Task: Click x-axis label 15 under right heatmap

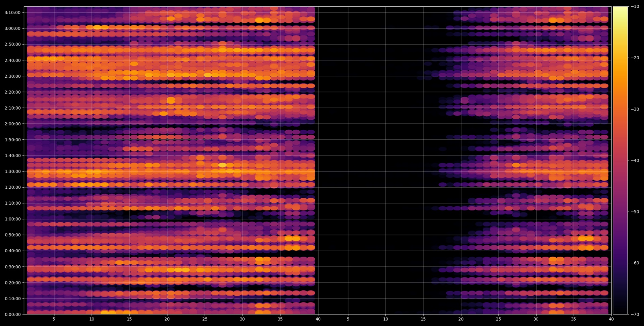Action: (423, 319)
